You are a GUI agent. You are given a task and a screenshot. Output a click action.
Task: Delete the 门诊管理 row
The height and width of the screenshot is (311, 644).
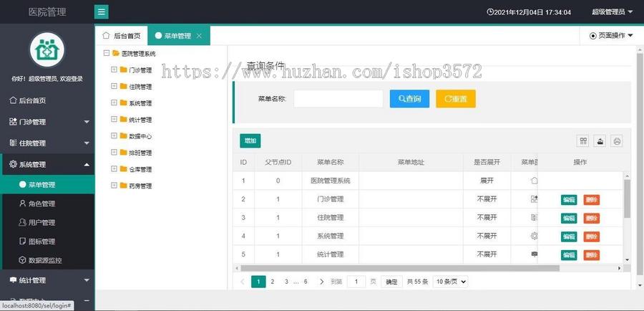pos(592,199)
